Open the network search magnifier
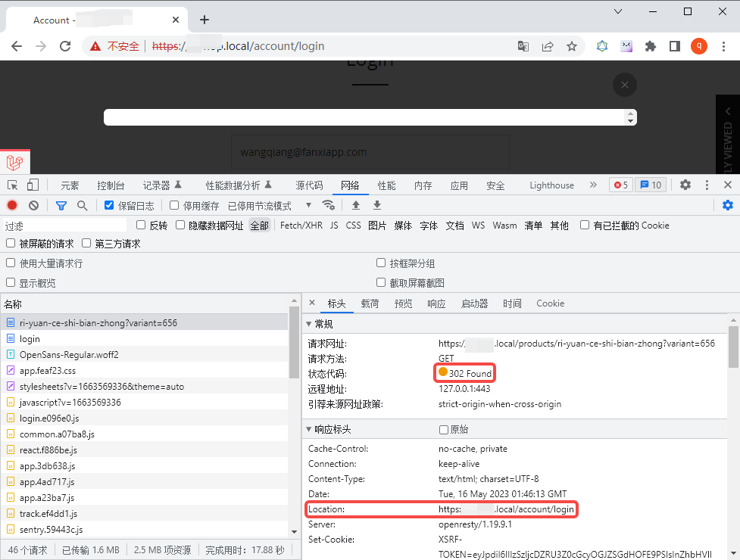Screen dimensions: 740x560 coord(82,205)
